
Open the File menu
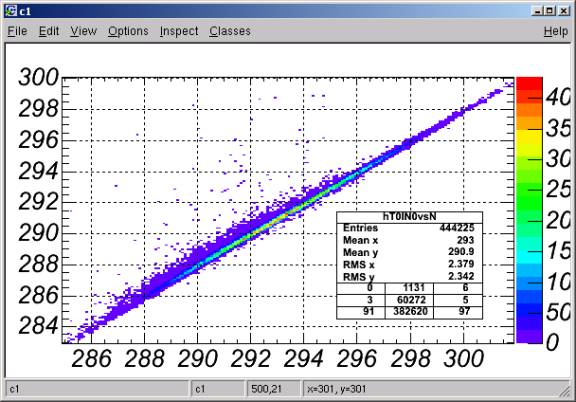(x=17, y=31)
